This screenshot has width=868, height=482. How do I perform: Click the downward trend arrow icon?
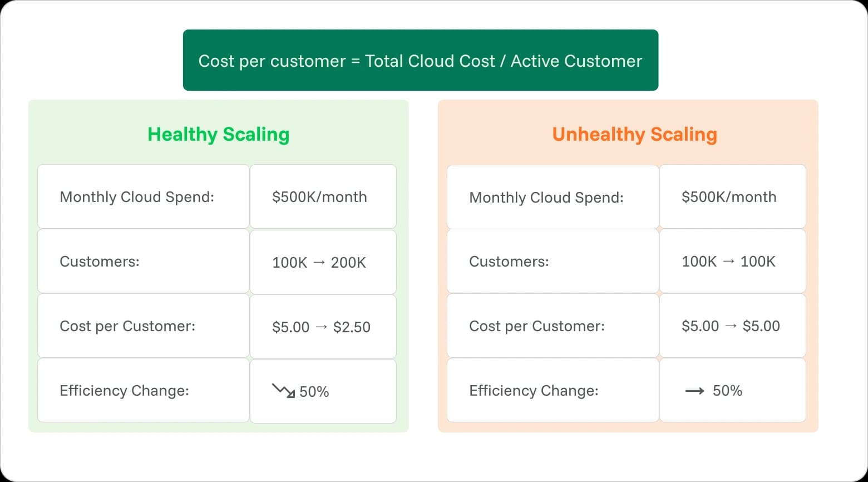point(283,391)
